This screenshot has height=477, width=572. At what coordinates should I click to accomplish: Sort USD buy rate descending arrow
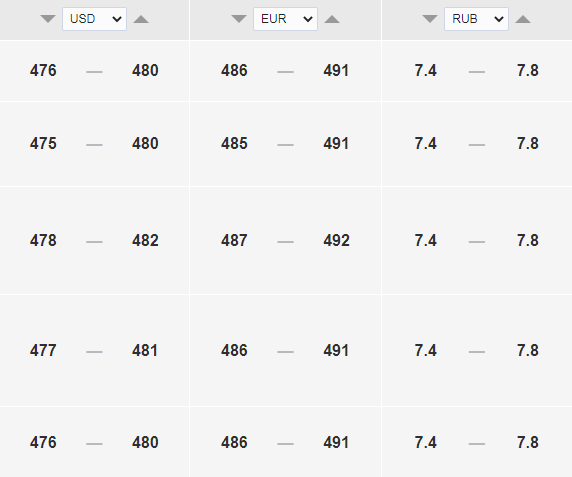[x=48, y=19]
